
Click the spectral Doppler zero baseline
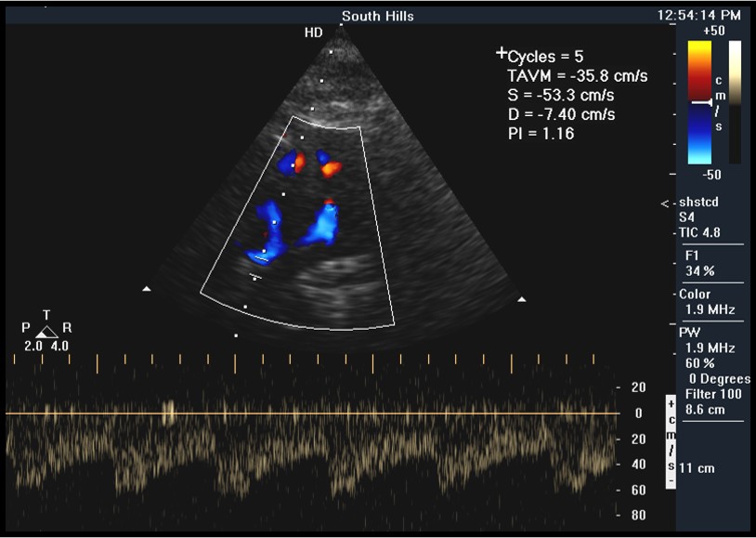tap(312, 413)
